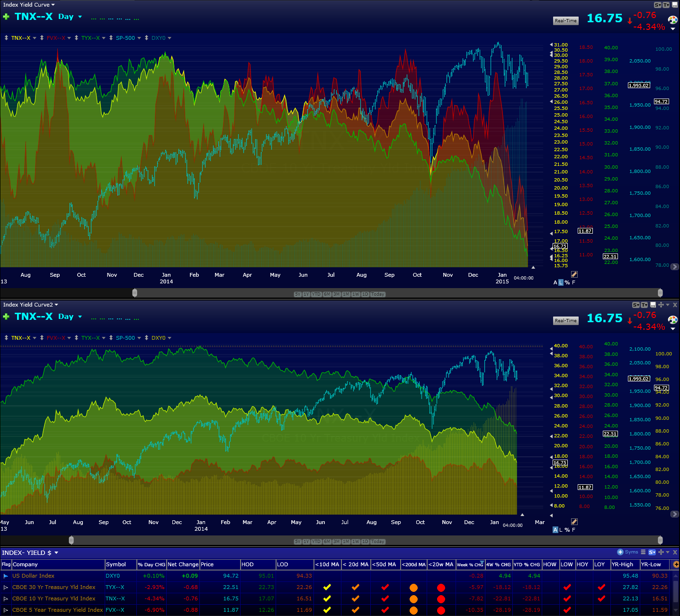The width and height of the screenshot is (680, 616).
Task: Click the green plus icon in top chart
Action: (x=6, y=17)
